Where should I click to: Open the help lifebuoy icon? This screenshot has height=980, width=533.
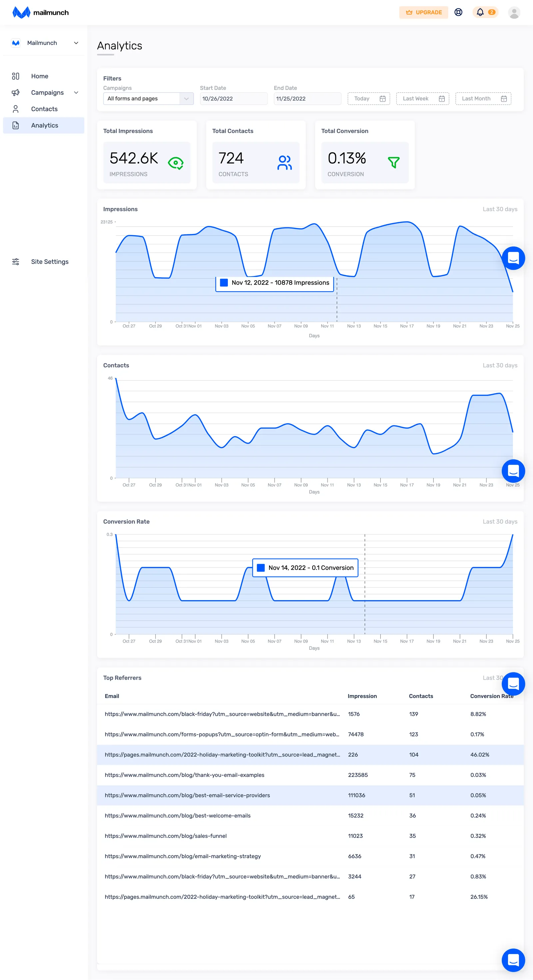(x=458, y=12)
